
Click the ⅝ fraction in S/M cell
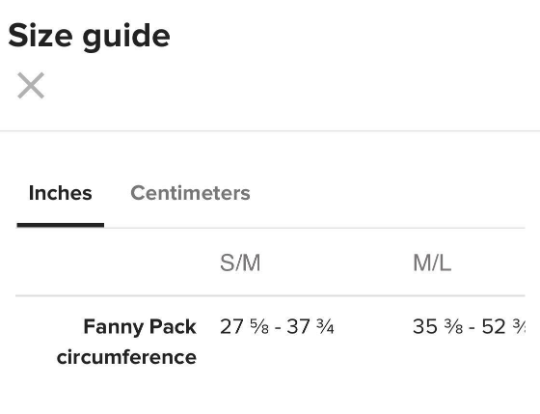(x=260, y=327)
